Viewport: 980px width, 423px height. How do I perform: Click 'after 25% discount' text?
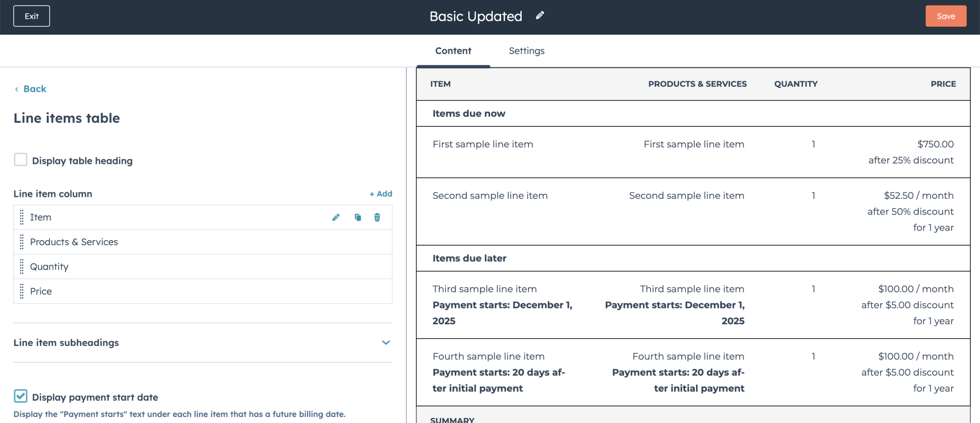911,160
